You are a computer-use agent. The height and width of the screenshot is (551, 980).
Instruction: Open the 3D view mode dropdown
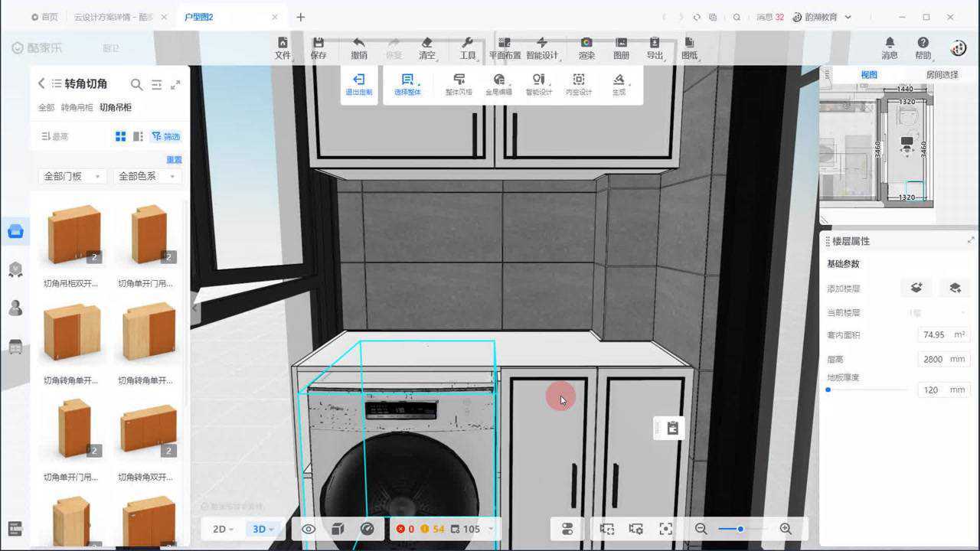point(263,529)
